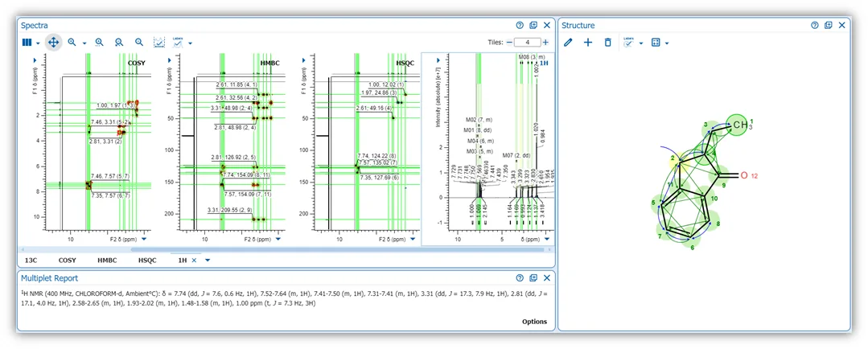
Task: Close the Spectra panel
Action: (x=547, y=25)
